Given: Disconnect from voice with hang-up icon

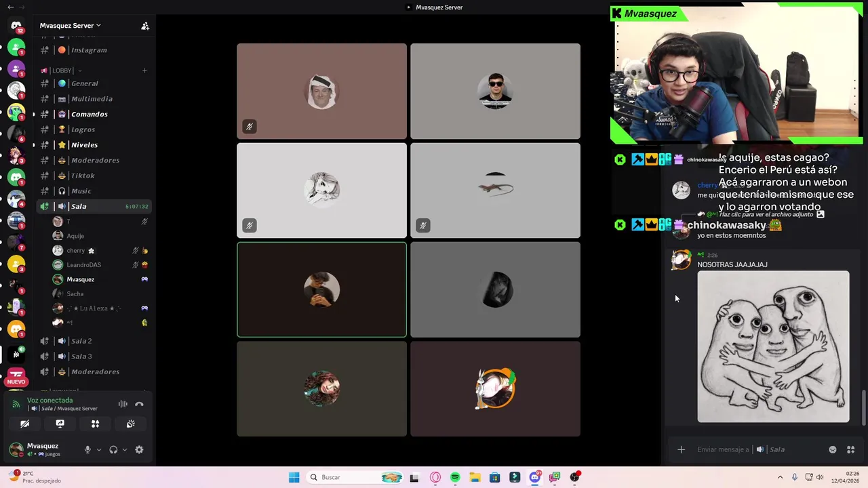Looking at the screenshot, I should tap(139, 404).
